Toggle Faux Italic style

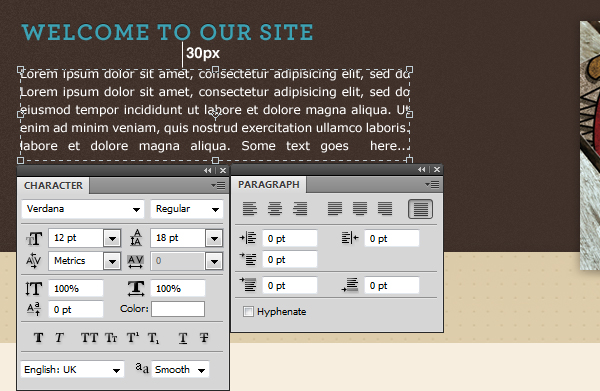[59, 338]
